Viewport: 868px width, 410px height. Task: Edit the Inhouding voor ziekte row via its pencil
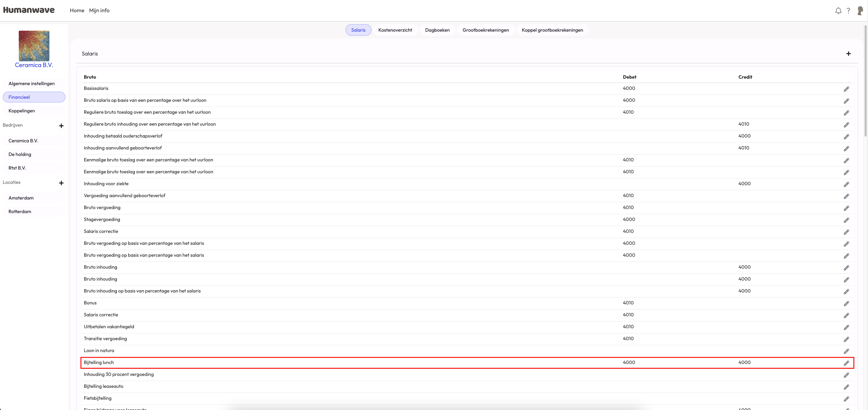tap(846, 184)
